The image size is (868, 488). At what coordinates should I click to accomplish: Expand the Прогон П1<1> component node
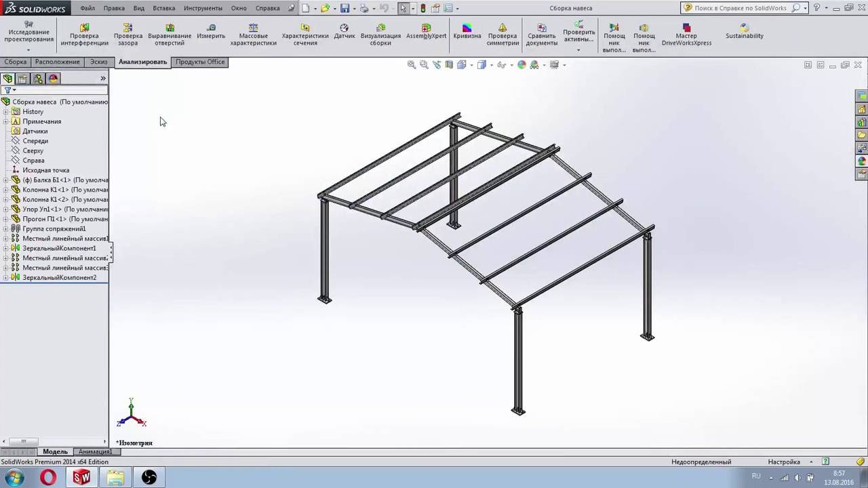[x=5, y=219]
